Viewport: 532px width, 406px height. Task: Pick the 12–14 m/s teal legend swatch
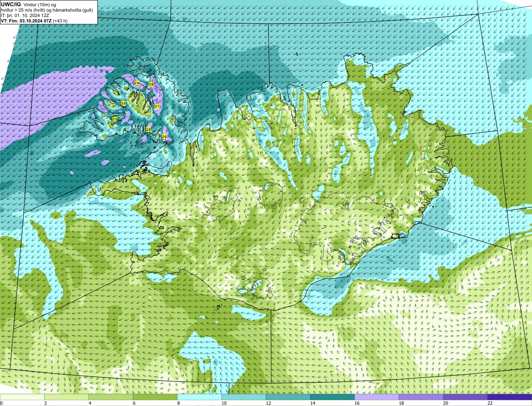click(x=288, y=397)
